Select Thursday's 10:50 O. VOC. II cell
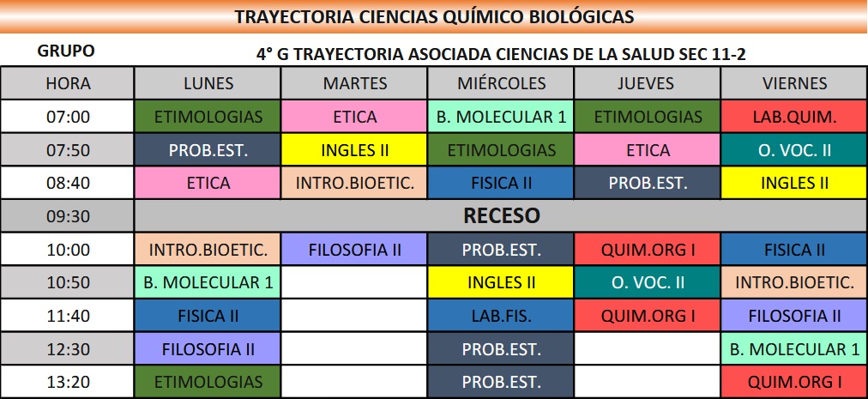868x399 pixels. click(x=648, y=282)
